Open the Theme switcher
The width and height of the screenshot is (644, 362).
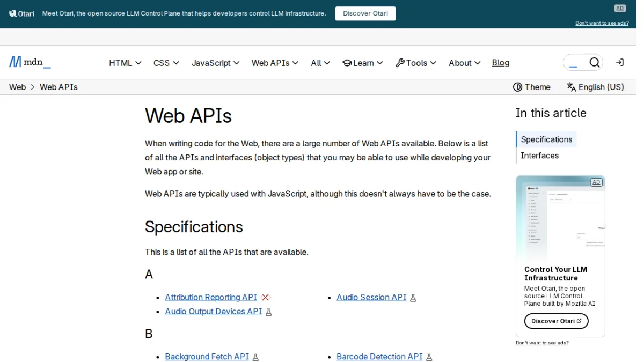532,87
